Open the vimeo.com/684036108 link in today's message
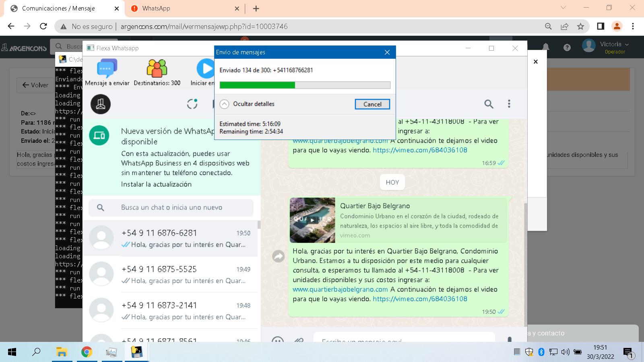This screenshot has width=644, height=362. point(420,299)
